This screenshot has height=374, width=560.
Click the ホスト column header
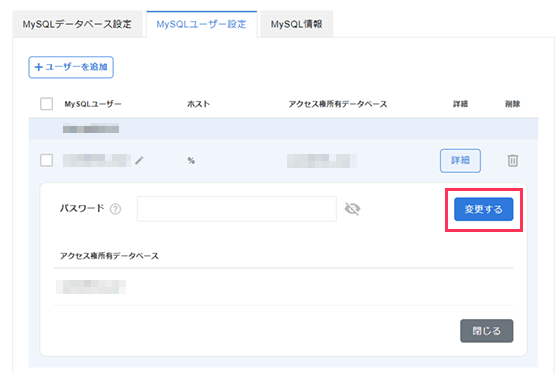[199, 104]
